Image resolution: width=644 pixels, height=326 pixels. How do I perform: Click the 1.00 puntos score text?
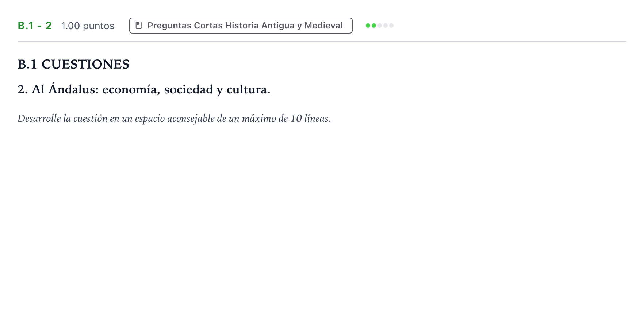tap(88, 26)
